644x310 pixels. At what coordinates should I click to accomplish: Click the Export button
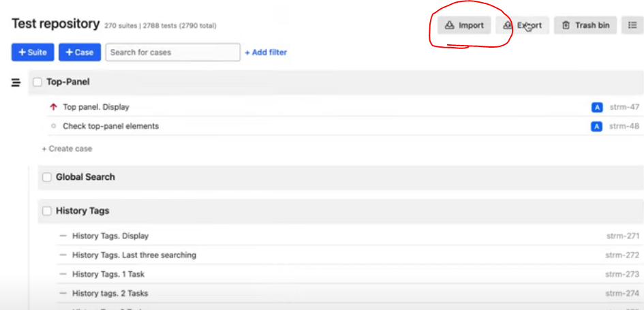tap(523, 25)
